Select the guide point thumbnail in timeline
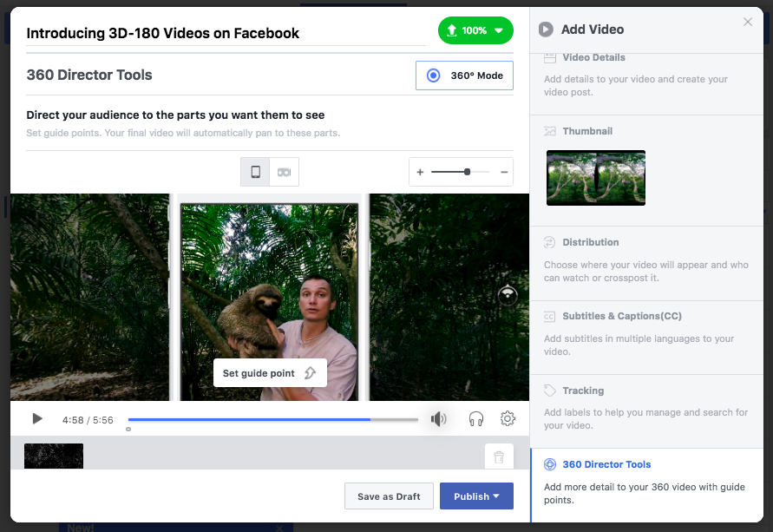Screen dimensions: 773x532 54,456
